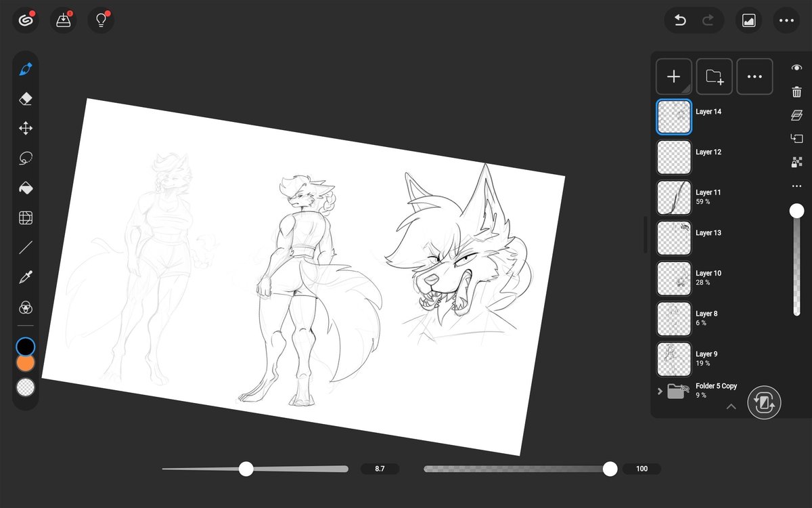Click Layer 9's '19 %' opacity text
Screen dimensions: 812x508
pos(702,364)
